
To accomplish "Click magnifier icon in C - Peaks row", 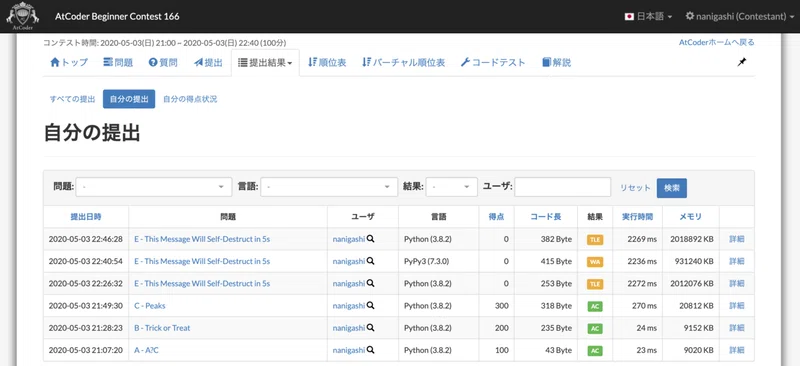I will [370, 306].
